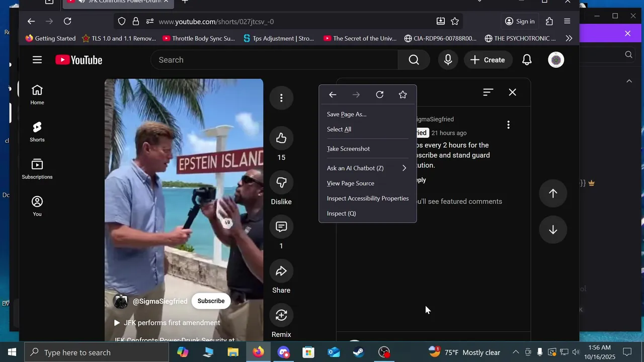Open JFK performs first amendment link
Viewport: 644px width, 362px height.
(x=167, y=323)
